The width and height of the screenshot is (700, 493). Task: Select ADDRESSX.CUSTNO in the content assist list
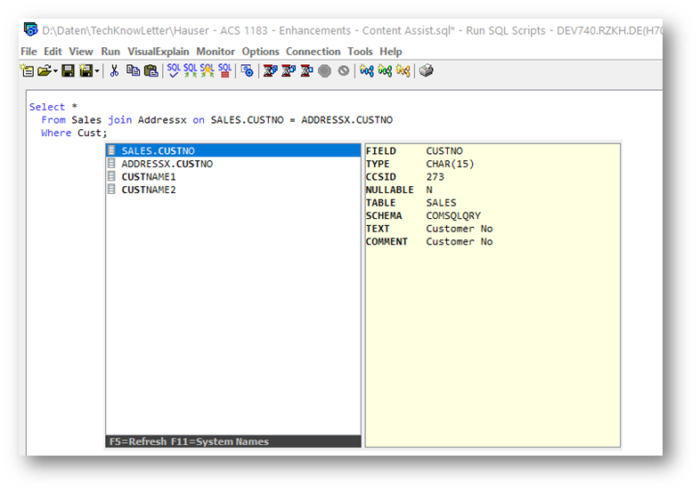(233, 163)
